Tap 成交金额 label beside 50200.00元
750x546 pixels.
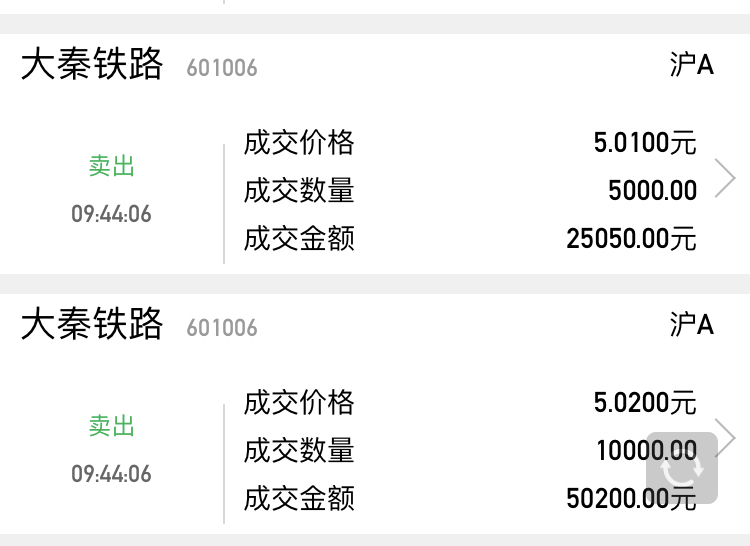click(299, 498)
